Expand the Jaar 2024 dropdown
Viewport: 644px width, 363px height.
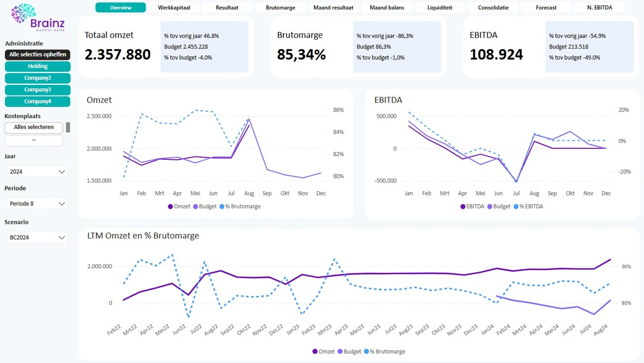tap(38, 172)
